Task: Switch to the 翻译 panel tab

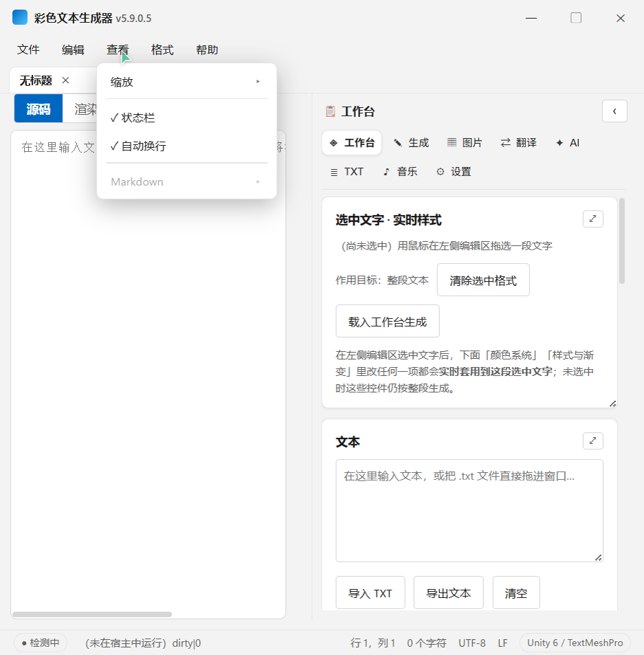Action: pos(518,143)
